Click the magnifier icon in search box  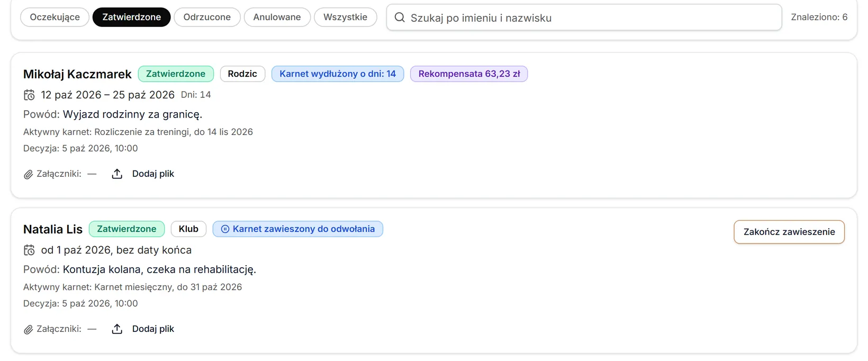click(400, 17)
